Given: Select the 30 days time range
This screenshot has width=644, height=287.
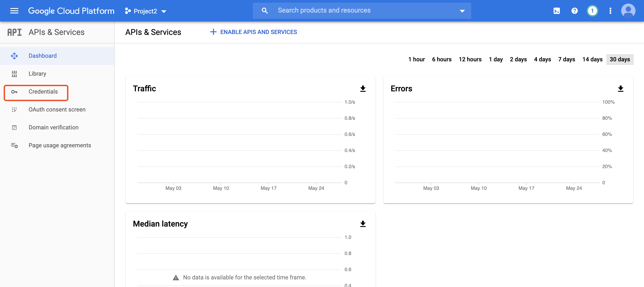Looking at the screenshot, I should 620,59.
